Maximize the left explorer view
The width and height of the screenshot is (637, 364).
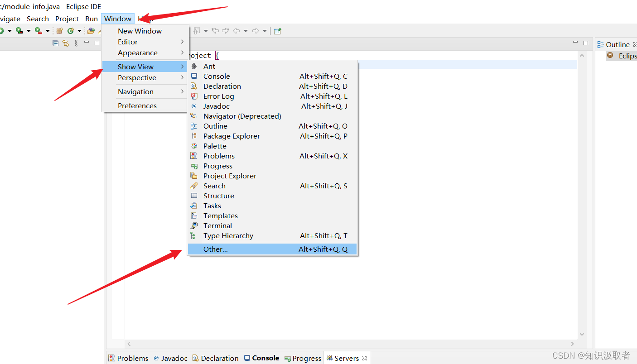tap(97, 43)
